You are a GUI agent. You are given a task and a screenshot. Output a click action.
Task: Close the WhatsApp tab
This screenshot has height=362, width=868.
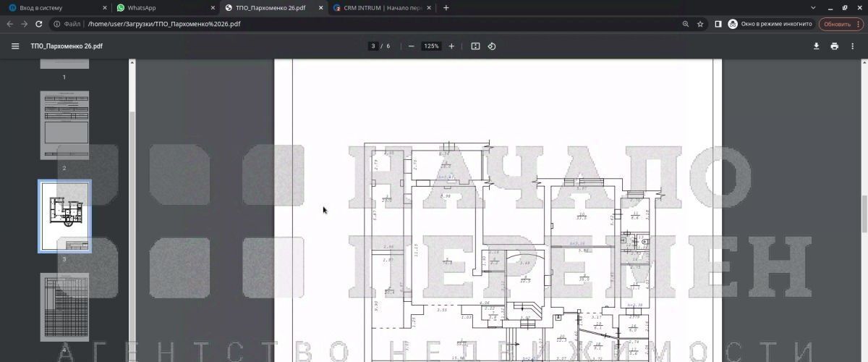click(212, 8)
